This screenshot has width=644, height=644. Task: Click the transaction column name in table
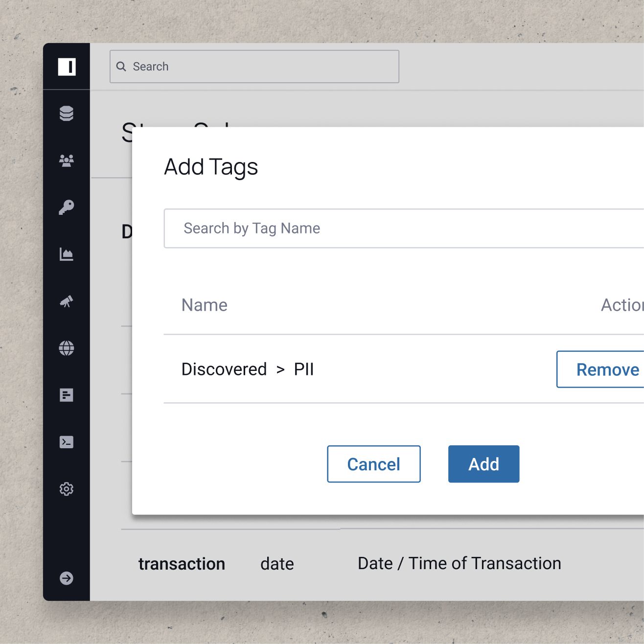182,564
